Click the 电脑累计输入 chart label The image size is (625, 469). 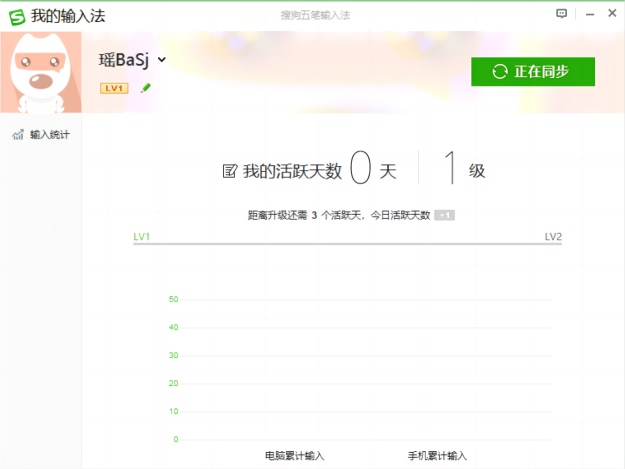click(x=295, y=455)
